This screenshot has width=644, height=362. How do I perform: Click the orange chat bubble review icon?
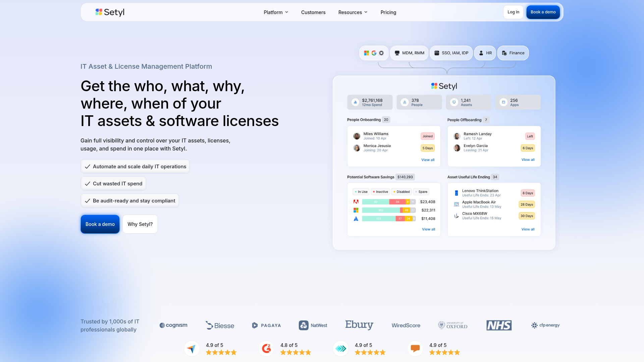(415, 349)
